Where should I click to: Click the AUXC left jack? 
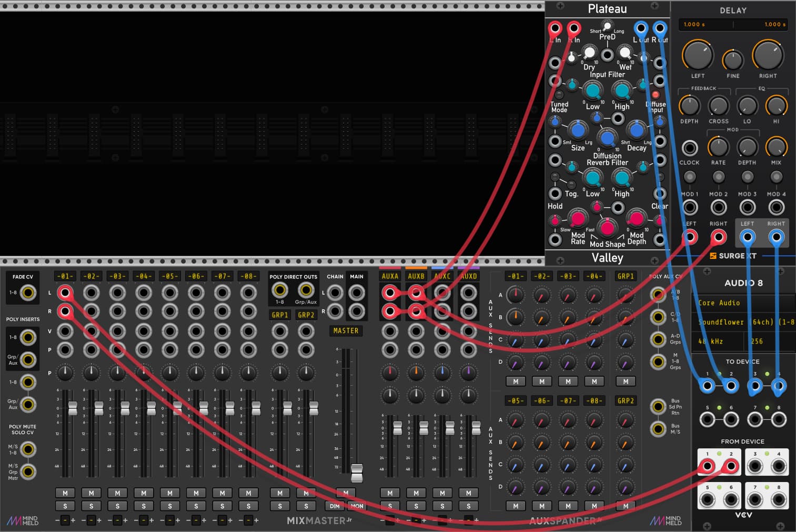[442, 293]
